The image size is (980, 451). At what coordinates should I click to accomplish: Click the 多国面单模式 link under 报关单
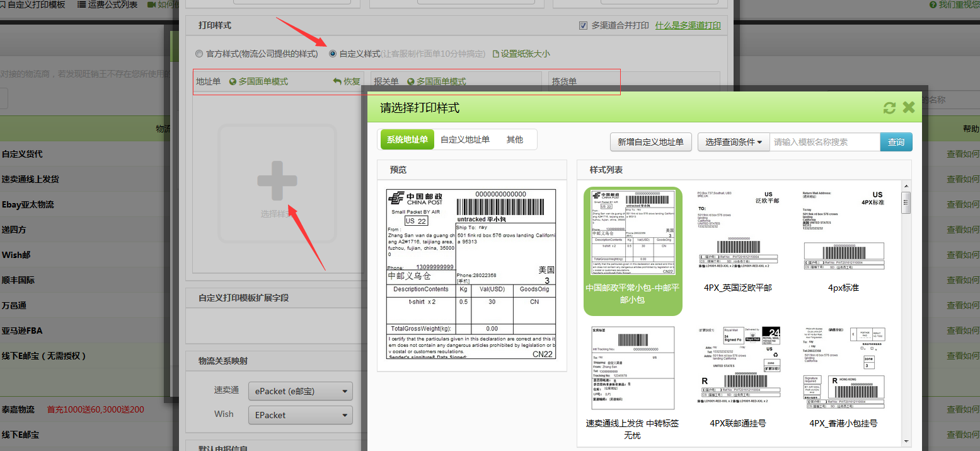click(x=441, y=82)
